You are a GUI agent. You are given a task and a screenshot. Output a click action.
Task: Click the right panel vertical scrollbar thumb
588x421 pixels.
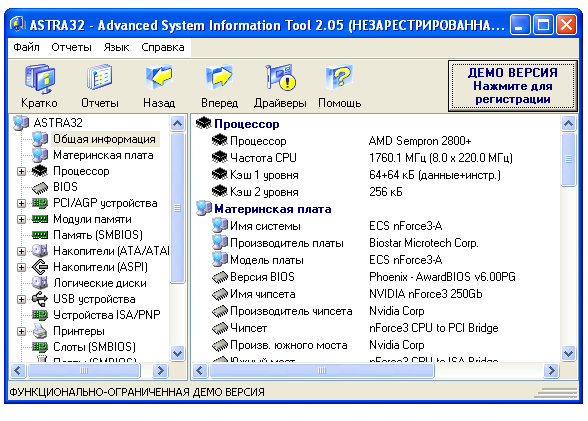568,159
